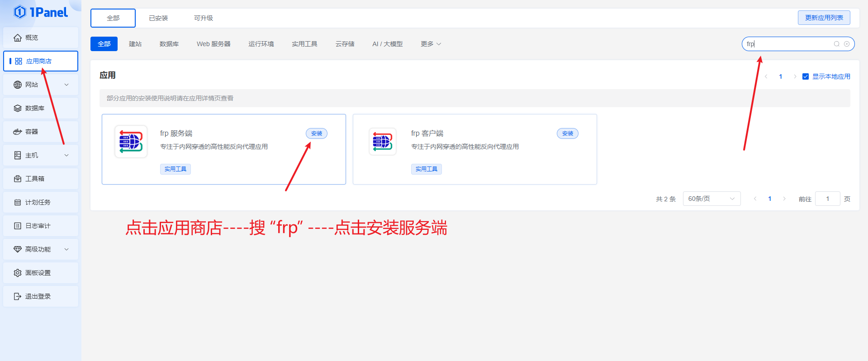
Task: Go to previous page in bottom pager
Action: [x=755, y=199]
